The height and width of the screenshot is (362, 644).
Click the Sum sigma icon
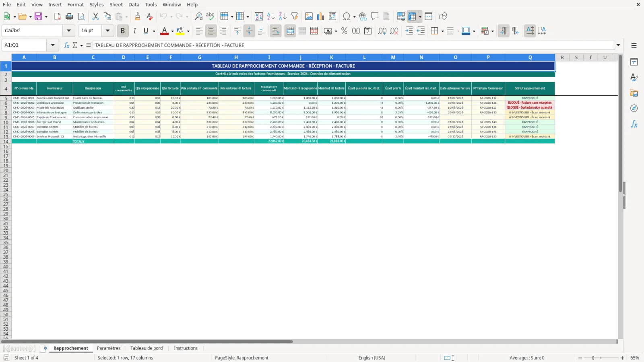pos(75,45)
